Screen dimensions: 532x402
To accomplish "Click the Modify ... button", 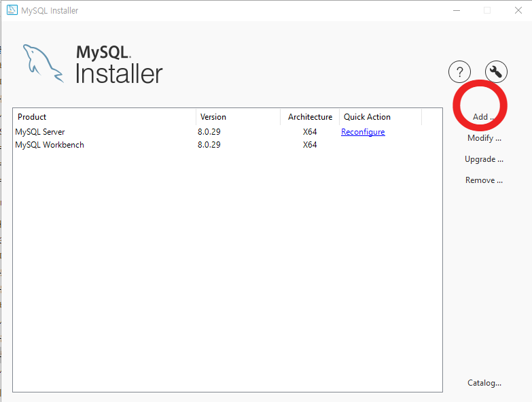I will [x=484, y=138].
